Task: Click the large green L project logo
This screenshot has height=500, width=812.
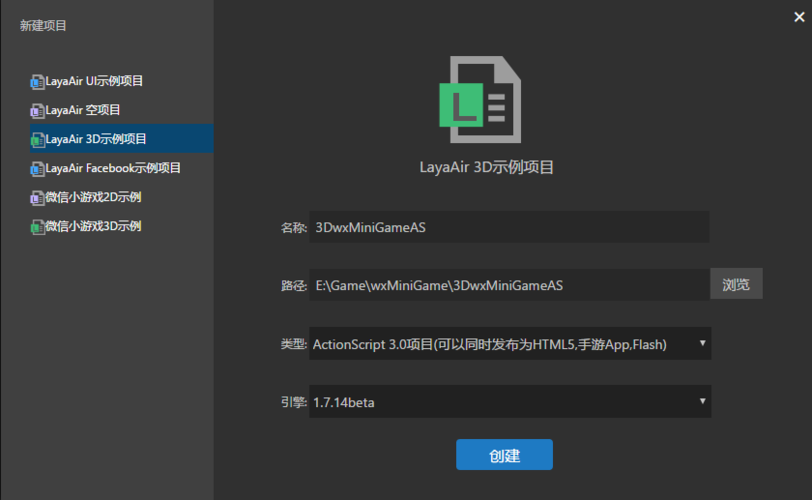Action: click(x=481, y=99)
